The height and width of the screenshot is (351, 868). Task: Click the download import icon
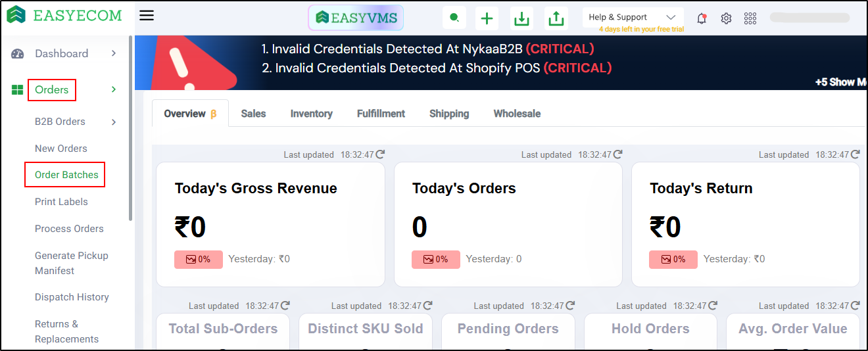521,18
